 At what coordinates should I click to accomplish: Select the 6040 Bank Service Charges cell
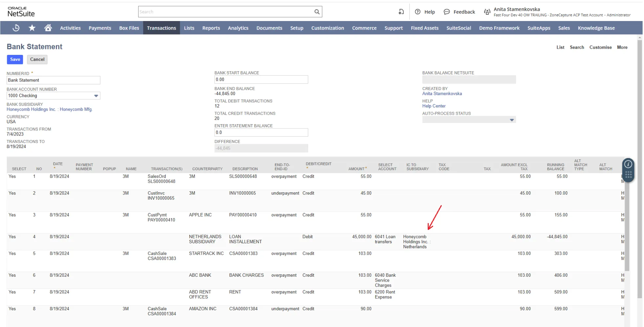385,280
